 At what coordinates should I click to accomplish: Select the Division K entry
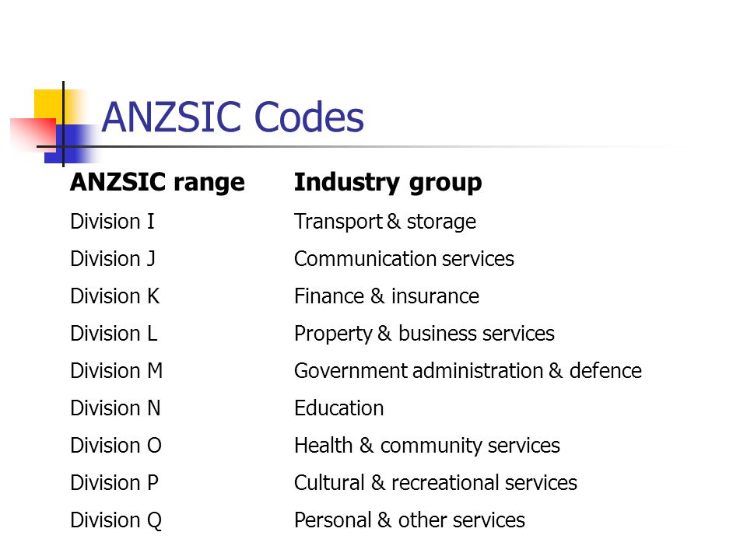[x=115, y=296]
